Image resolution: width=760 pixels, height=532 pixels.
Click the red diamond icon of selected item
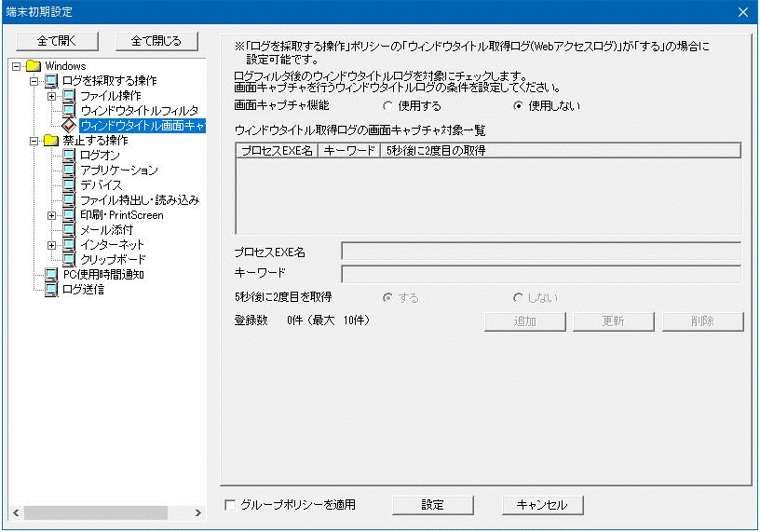pyautogui.click(x=69, y=125)
